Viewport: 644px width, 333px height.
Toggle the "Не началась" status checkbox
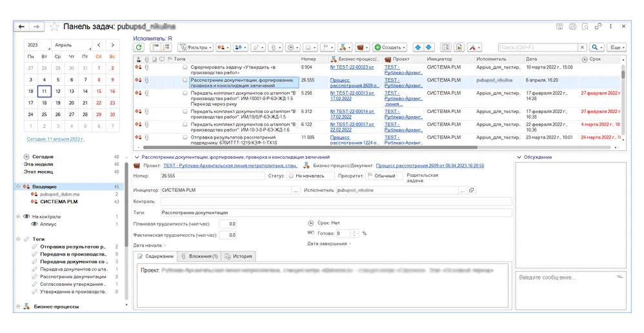(x=291, y=176)
